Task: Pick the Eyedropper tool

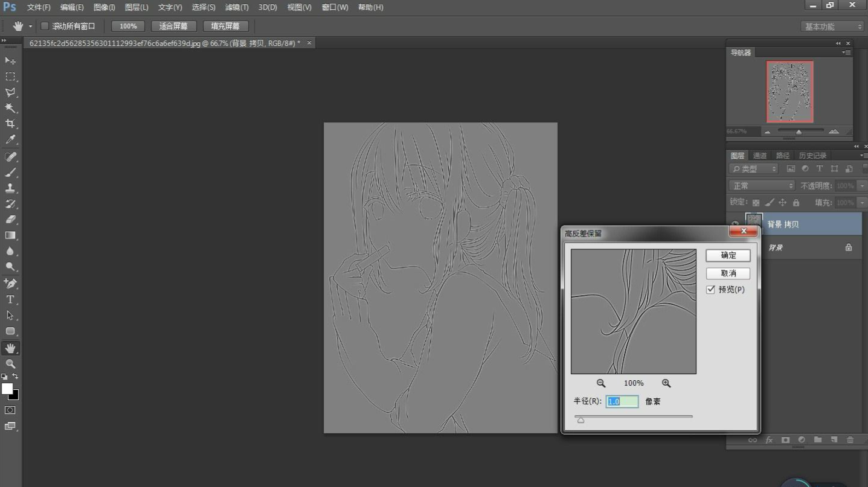Action: [10, 140]
